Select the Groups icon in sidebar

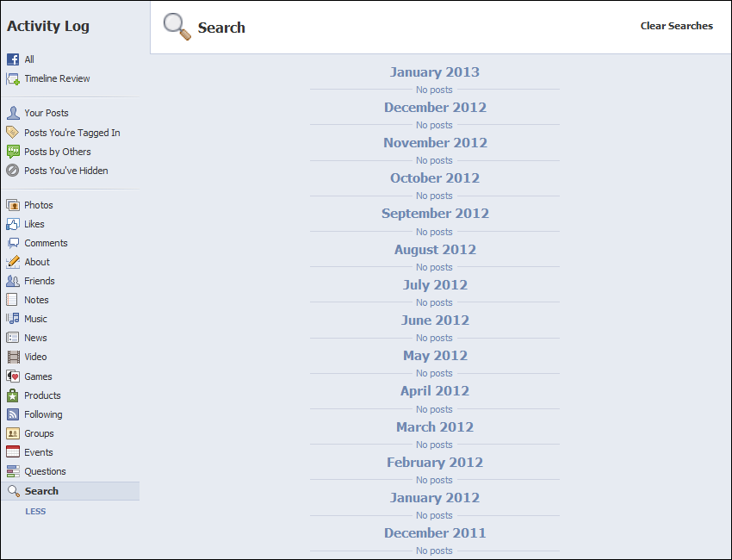click(x=14, y=432)
